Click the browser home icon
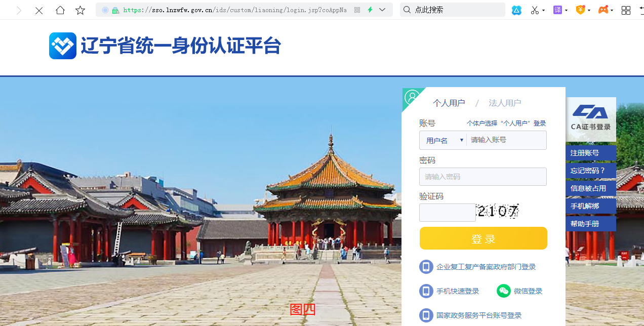This screenshot has width=644, height=326. pyautogui.click(x=60, y=10)
